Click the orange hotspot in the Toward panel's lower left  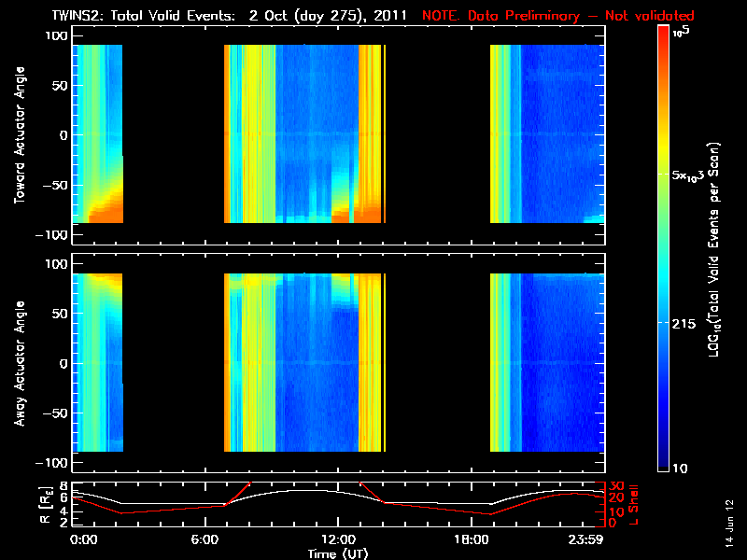(x=107, y=212)
